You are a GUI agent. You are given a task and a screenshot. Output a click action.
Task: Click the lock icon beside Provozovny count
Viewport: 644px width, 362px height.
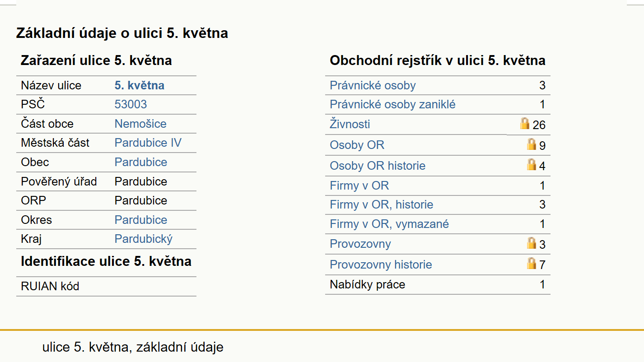(x=532, y=243)
